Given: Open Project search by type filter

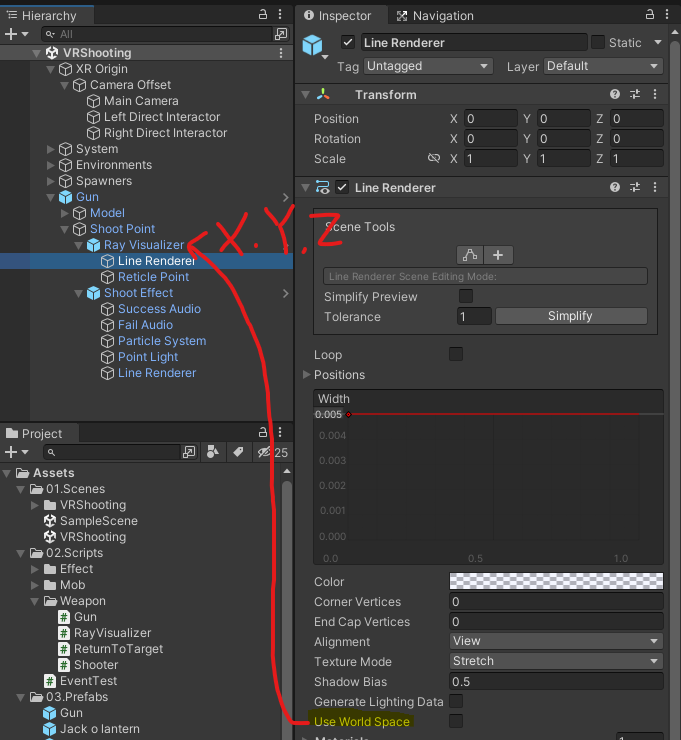Looking at the screenshot, I should click(x=213, y=452).
